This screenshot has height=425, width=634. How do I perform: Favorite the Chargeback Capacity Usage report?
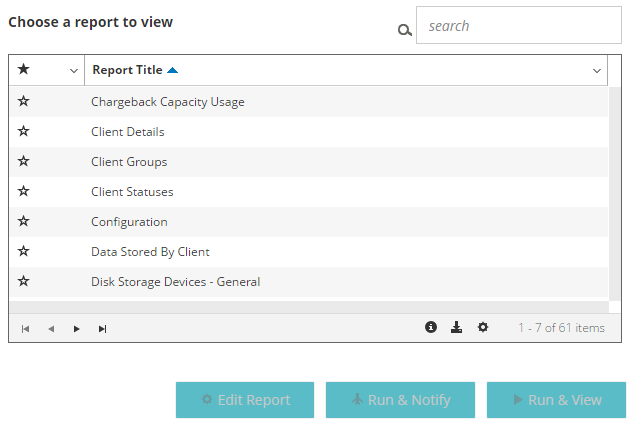click(24, 101)
